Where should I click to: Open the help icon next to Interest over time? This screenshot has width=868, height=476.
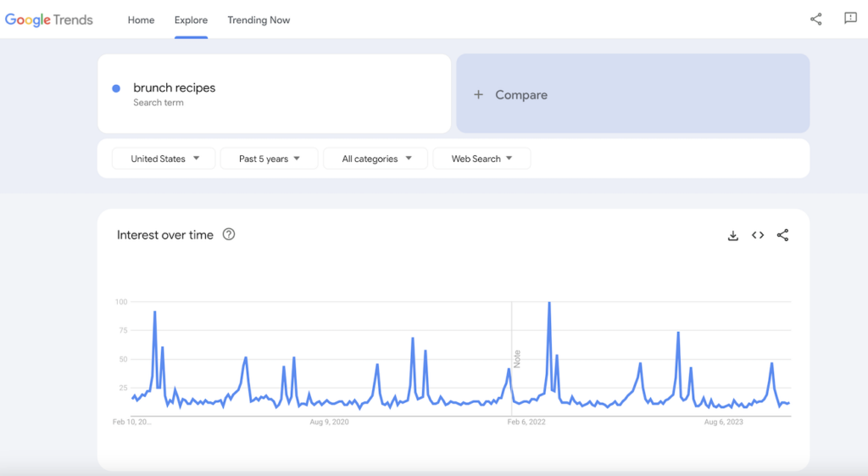point(229,234)
